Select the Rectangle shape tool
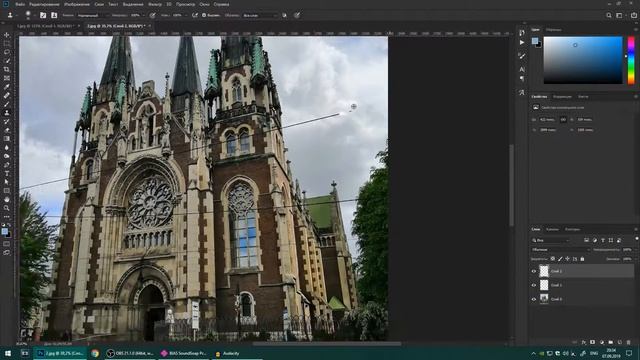The width and height of the screenshot is (640, 360). pos(7,191)
